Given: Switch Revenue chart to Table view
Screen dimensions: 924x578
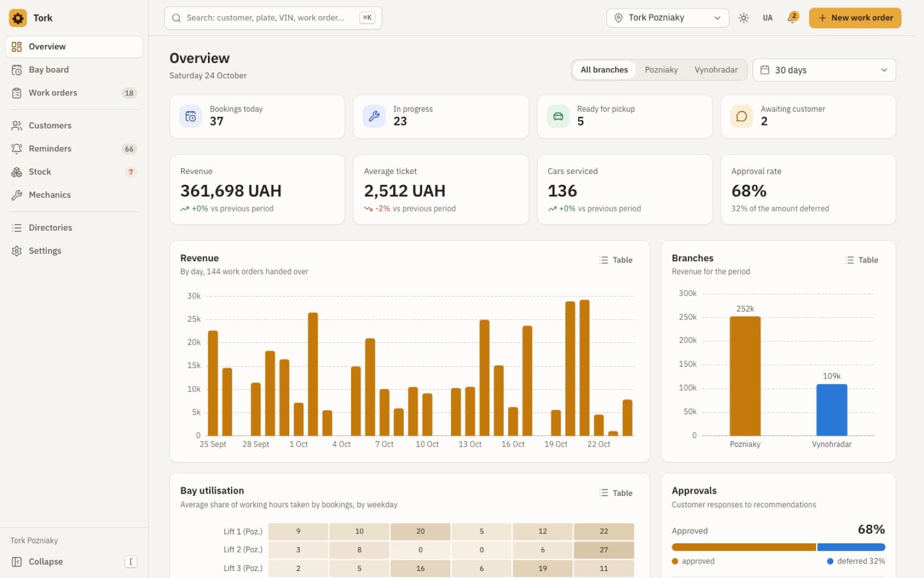Looking at the screenshot, I should pyautogui.click(x=616, y=260).
